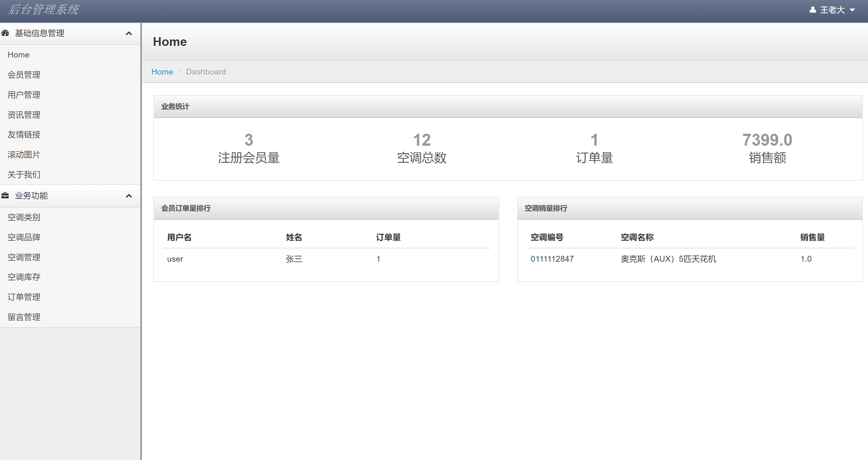
Task: Click the Home breadcrumb link
Action: click(162, 72)
